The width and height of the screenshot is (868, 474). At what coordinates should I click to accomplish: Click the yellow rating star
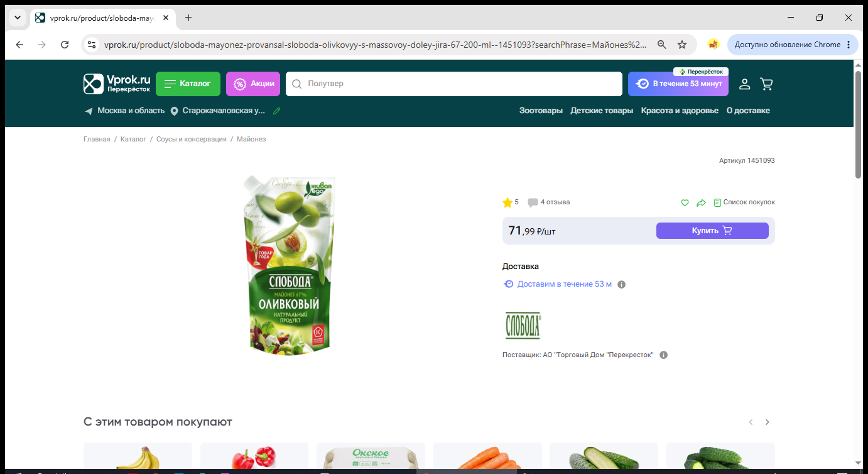(507, 202)
